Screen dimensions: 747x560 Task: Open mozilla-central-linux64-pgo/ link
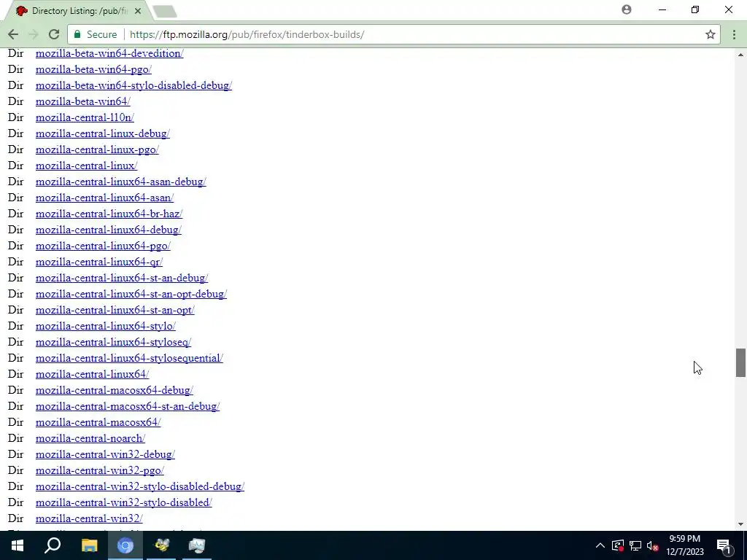(103, 246)
